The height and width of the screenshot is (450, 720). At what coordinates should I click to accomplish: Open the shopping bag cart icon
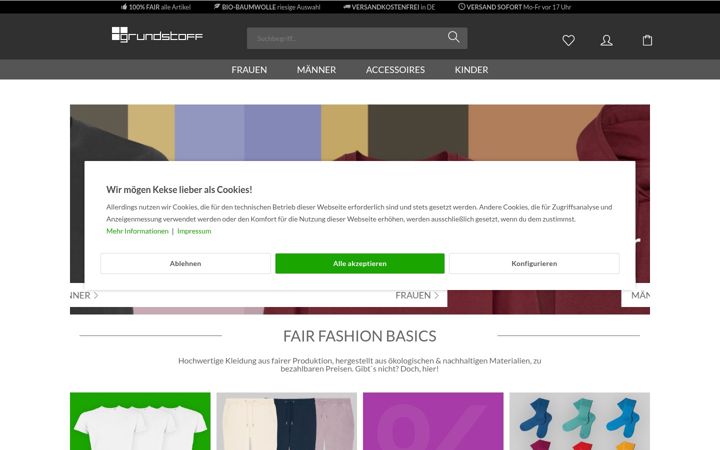[647, 40]
